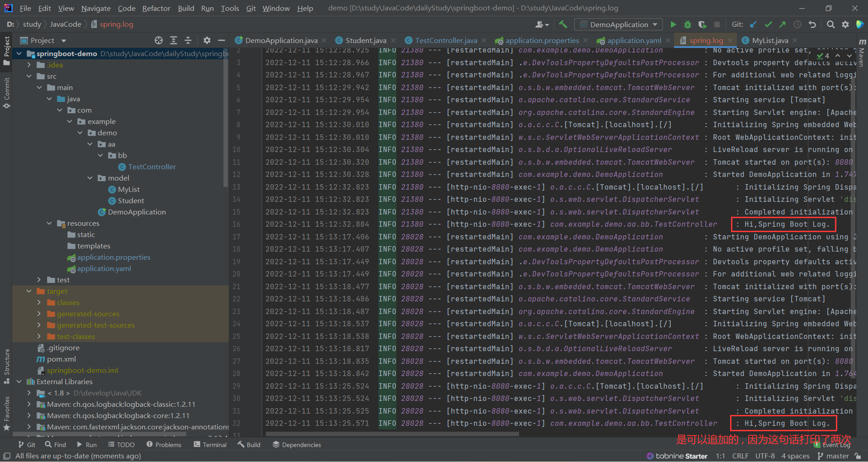868x462 pixels.
Task: Click the Project panel vertical scrollbar
Action: [x=226, y=119]
